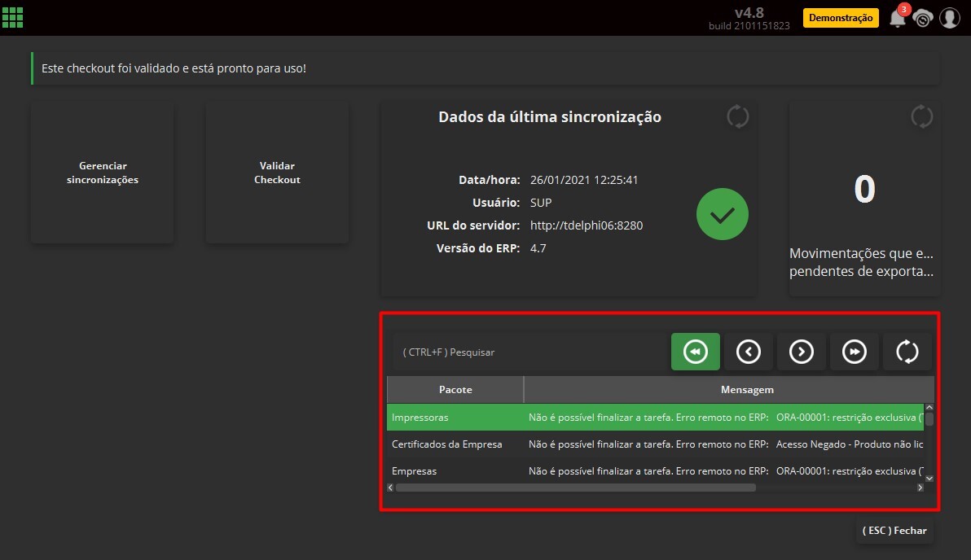Screen dimensions: 971x560
Task: Jump to last page of messages
Action: [x=854, y=352]
